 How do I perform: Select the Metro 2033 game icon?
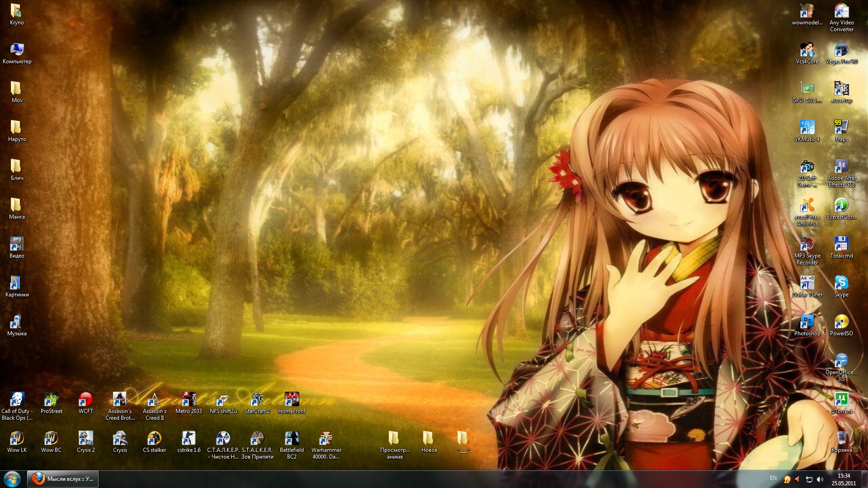tap(189, 400)
